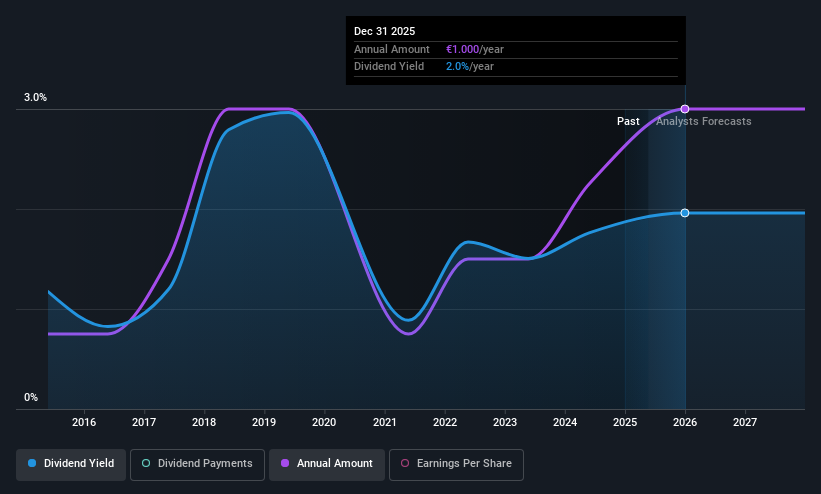Viewport: 821px width, 494px height.
Task: Toggle the Annual Amount series
Action: point(327,464)
